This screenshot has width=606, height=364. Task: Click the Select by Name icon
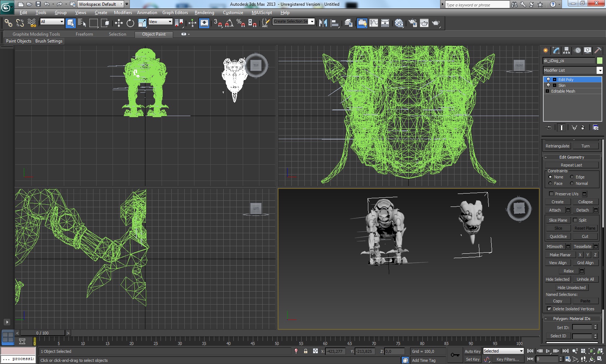82,23
